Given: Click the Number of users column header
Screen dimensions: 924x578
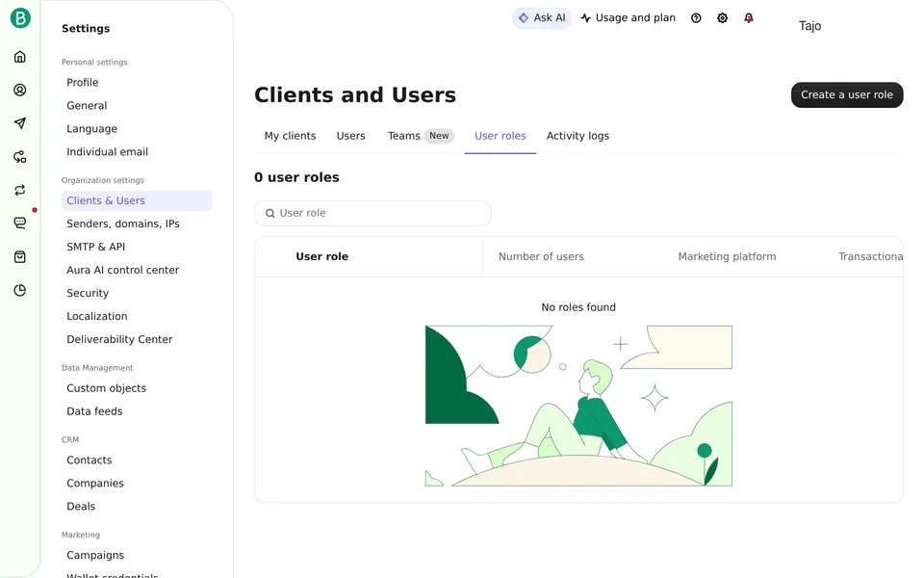Looking at the screenshot, I should 541,256.
